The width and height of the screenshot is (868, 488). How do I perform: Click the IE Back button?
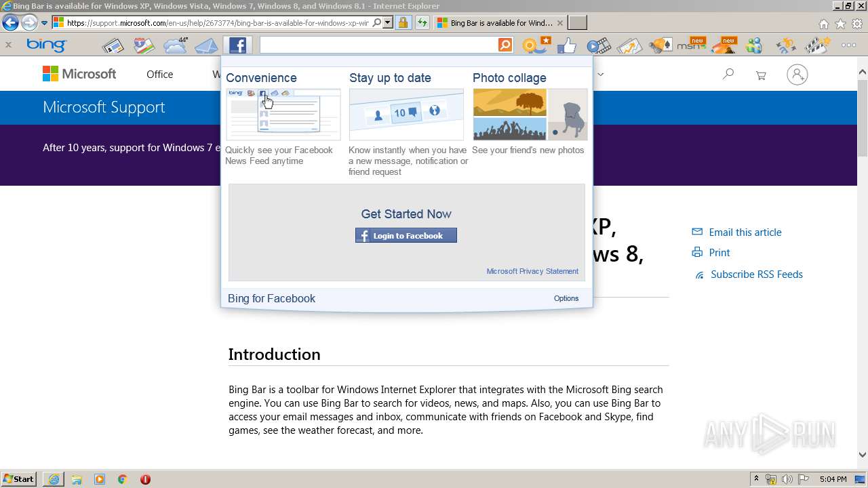pyautogui.click(x=10, y=23)
